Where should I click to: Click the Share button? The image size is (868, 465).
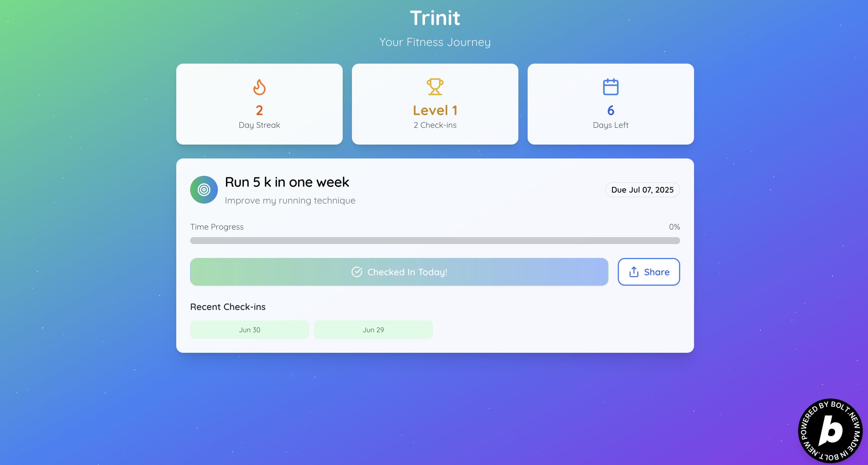pos(649,272)
